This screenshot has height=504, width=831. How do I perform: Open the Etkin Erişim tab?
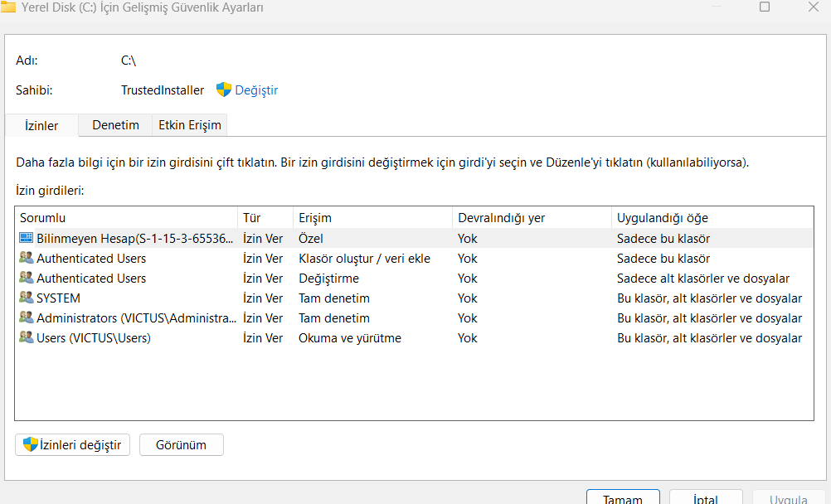pyautogui.click(x=190, y=125)
